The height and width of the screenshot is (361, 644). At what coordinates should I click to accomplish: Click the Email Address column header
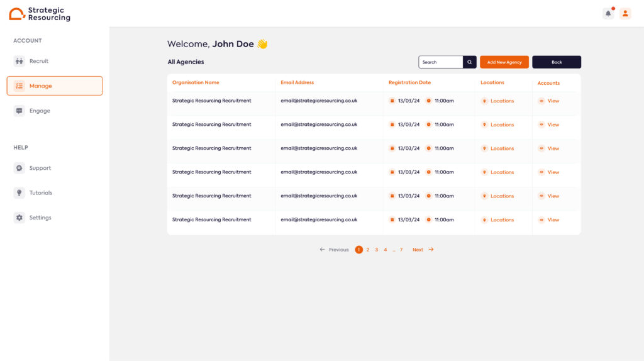click(x=297, y=82)
